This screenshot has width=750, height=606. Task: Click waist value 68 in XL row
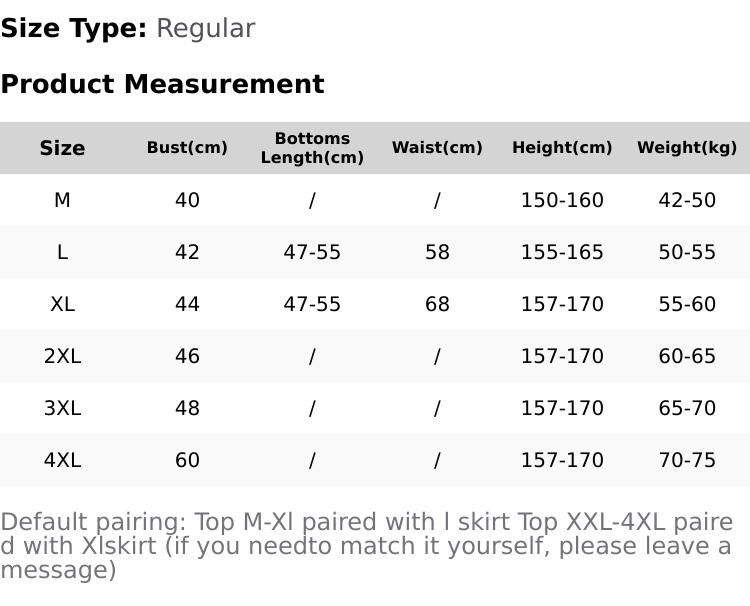pos(437,304)
